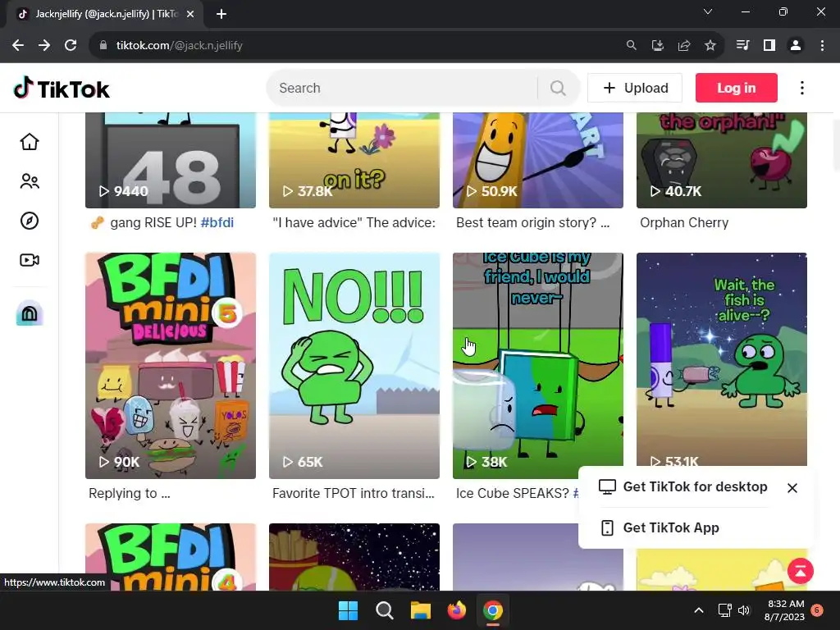Open File Explorer from taskbar

[421, 610]
